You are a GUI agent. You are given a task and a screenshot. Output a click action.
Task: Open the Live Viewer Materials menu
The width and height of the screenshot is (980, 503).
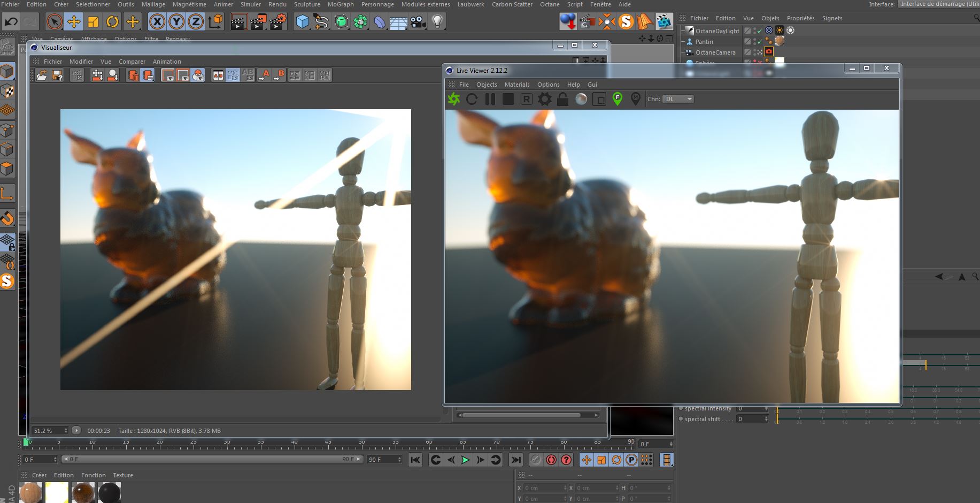[517, 85]
